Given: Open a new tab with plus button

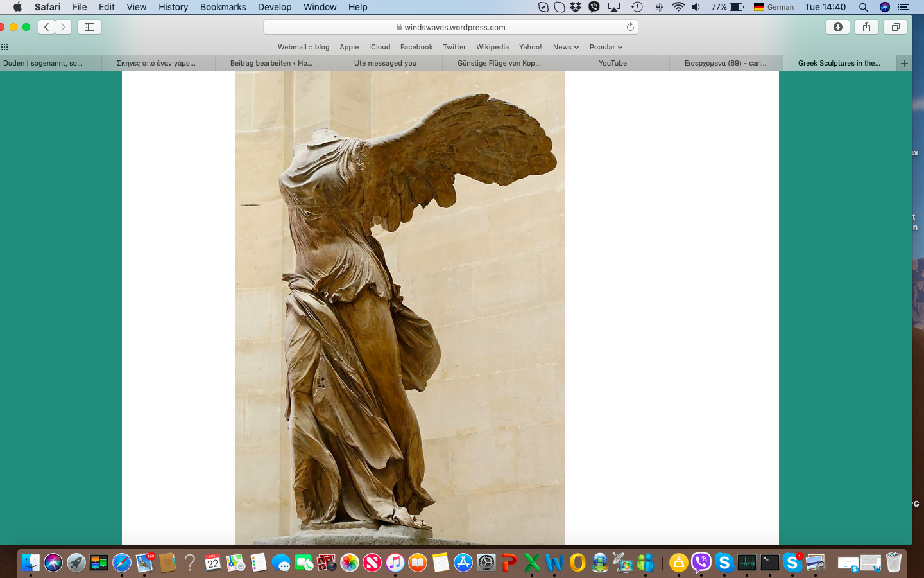Looking at the screenshot, I should point(904,63).
